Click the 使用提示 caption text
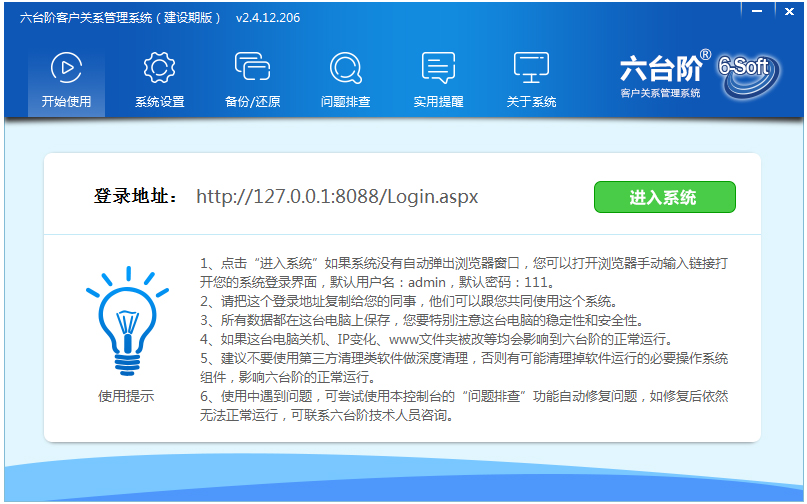 coord(126,396)
